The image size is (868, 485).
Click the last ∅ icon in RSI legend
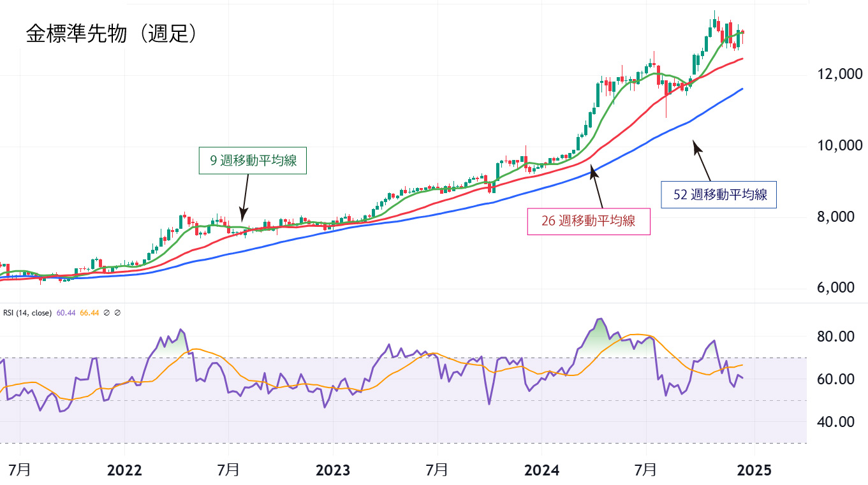[x=118, y=313]
